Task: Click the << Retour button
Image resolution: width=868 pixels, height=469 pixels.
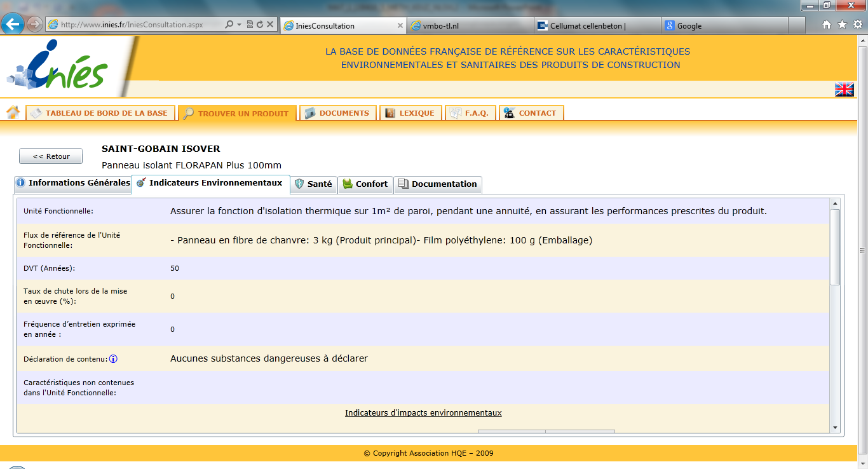Action: pyautogui.click(x=51, y=156)
